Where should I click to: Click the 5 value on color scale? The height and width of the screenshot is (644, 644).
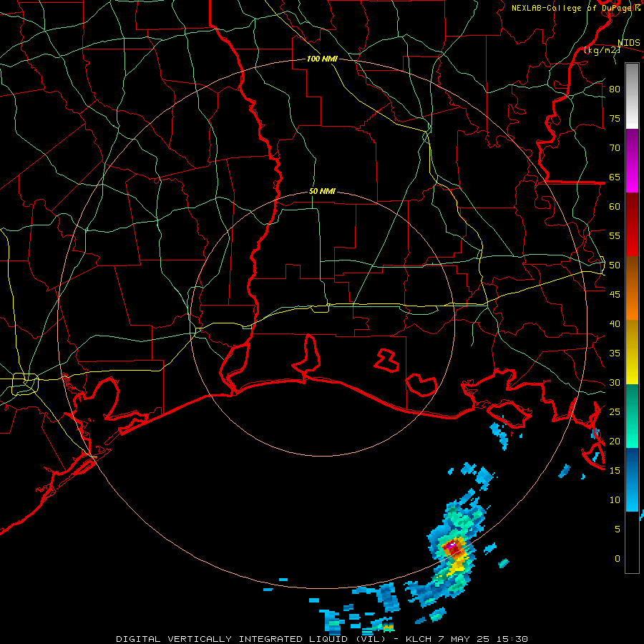(618, 530)
